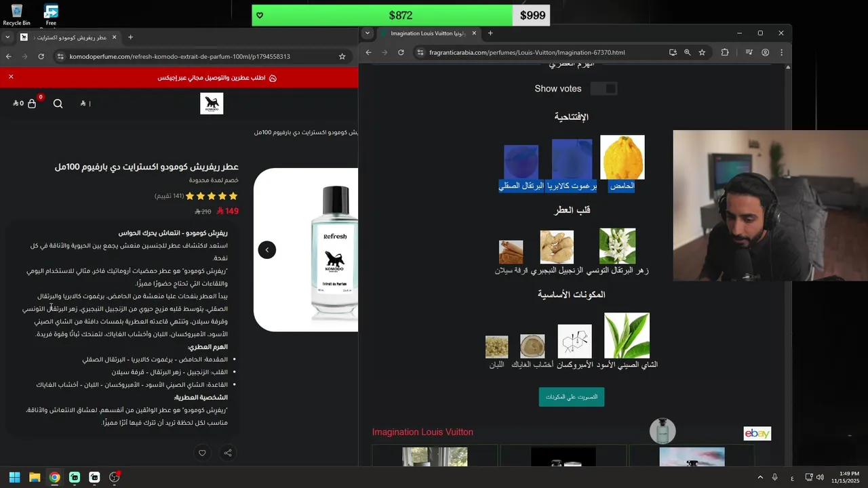The height and width of the screenshot is (488, 868).
Task: Open the Recycle Bin desktop icon
Action: (x=16, y=14)
